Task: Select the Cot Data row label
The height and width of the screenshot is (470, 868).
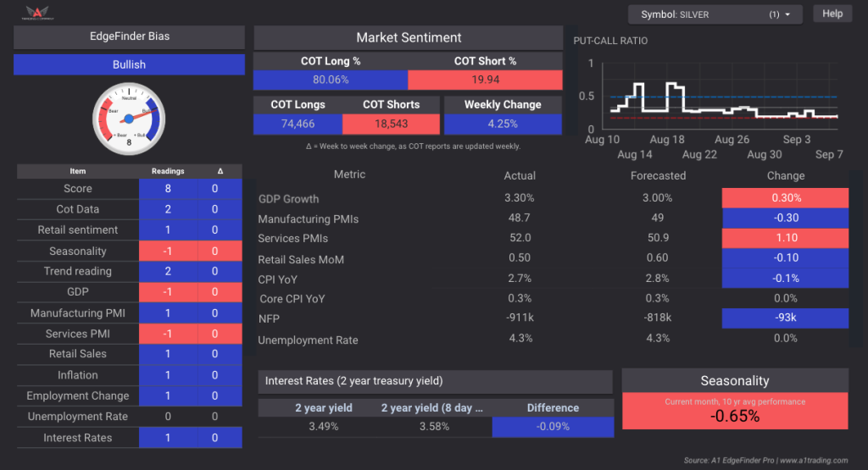Action: point(78,209)
